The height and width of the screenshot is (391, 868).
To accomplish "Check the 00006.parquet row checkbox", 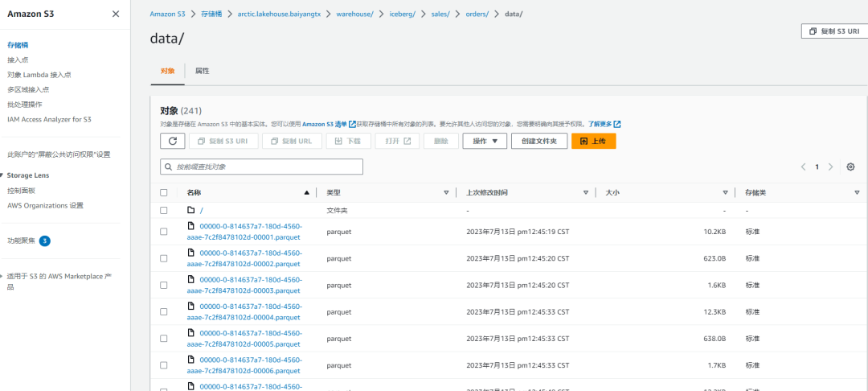I will pyautogui.click(x=163, y=365).
